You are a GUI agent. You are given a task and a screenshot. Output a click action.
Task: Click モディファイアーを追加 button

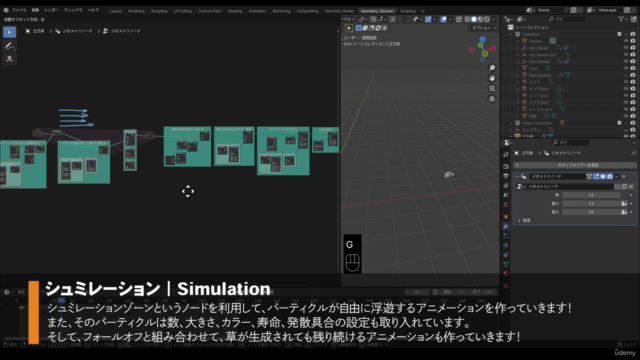click(575, 165)
